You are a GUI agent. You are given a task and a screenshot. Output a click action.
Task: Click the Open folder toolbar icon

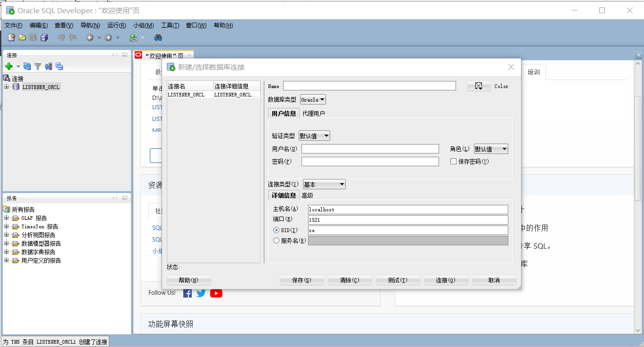(22, 38)
